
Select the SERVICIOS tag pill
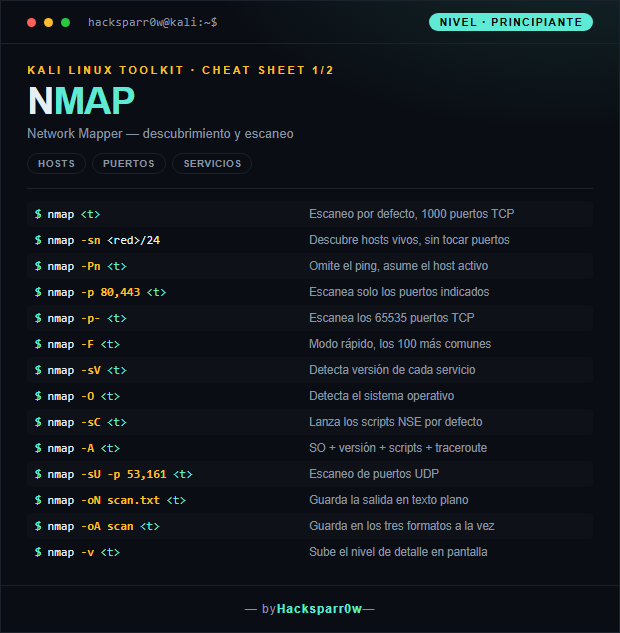[x=212, y=163]
